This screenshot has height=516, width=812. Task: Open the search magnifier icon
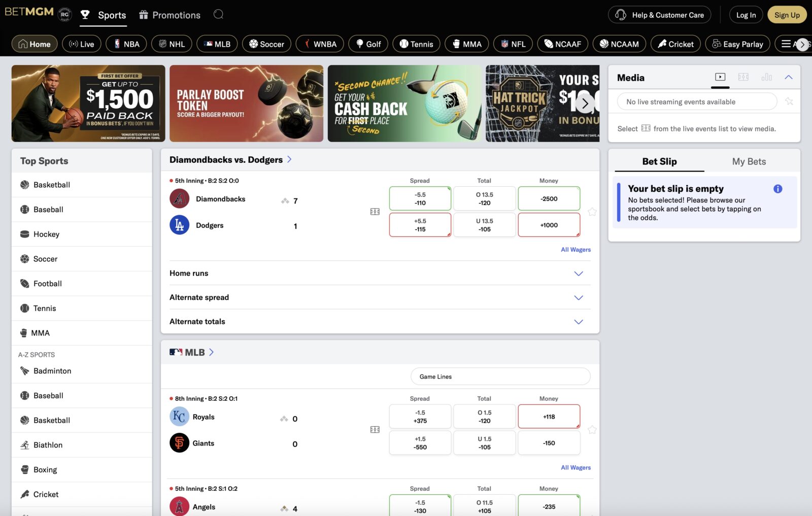pyautogui.click(x=218, y=14)
